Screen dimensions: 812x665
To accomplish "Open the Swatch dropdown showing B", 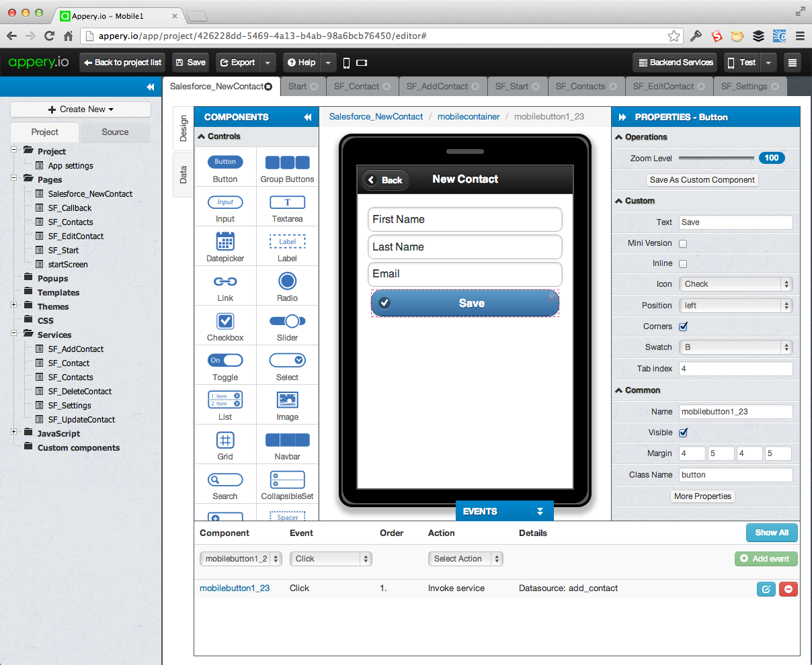I will pyautogui.click(x=735, y=347).
